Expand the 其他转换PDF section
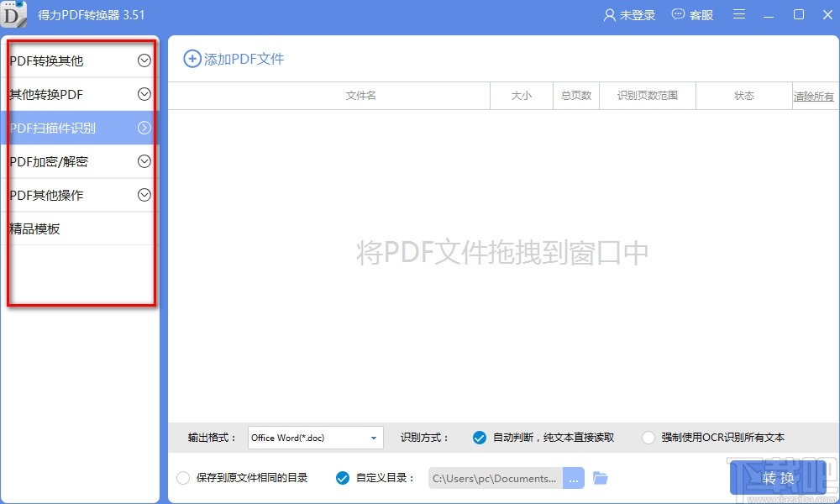The height and width of the screenshot is (504, 840). (144, 94)
